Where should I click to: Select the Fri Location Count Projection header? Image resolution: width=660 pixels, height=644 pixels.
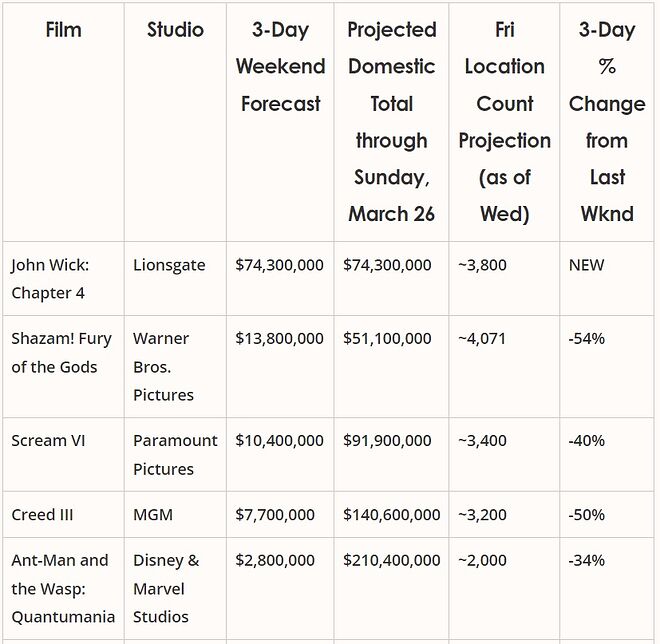tap(504, 122)
